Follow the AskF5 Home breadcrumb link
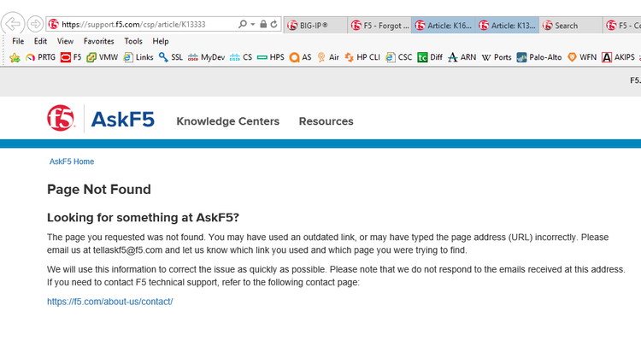 (x=72, y=161)
